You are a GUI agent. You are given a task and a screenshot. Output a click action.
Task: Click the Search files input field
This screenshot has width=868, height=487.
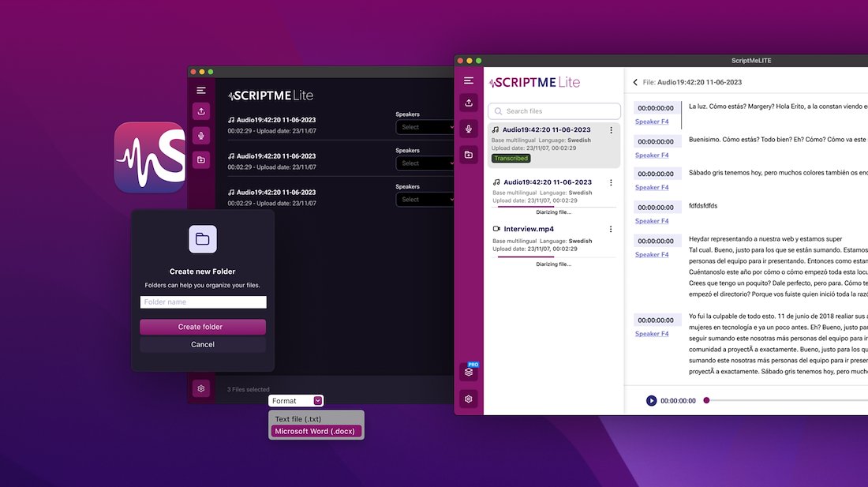[x=554, y=111]
